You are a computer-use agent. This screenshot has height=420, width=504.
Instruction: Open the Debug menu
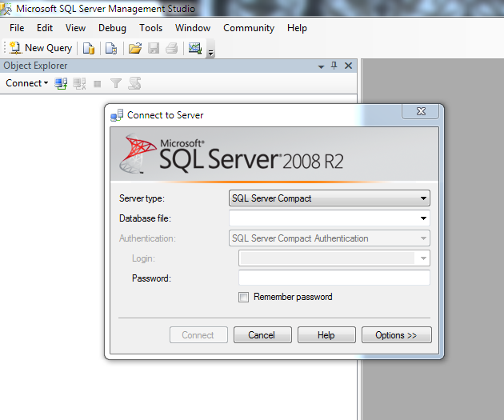click(112, 28)
